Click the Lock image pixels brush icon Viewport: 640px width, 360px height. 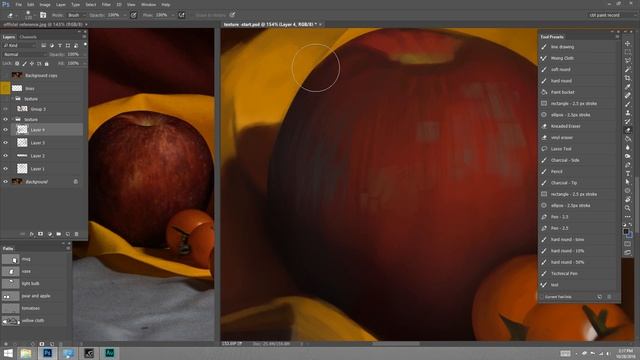coord(24,64)
